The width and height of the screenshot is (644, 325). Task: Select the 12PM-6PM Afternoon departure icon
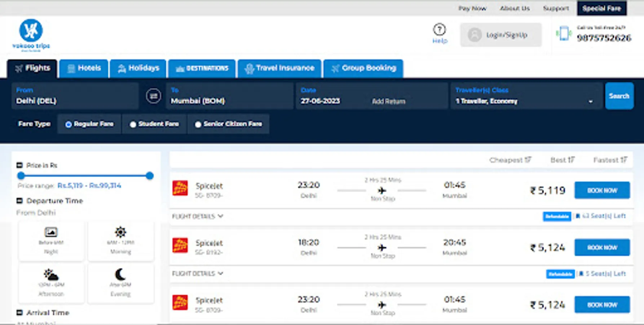point(51,275)
